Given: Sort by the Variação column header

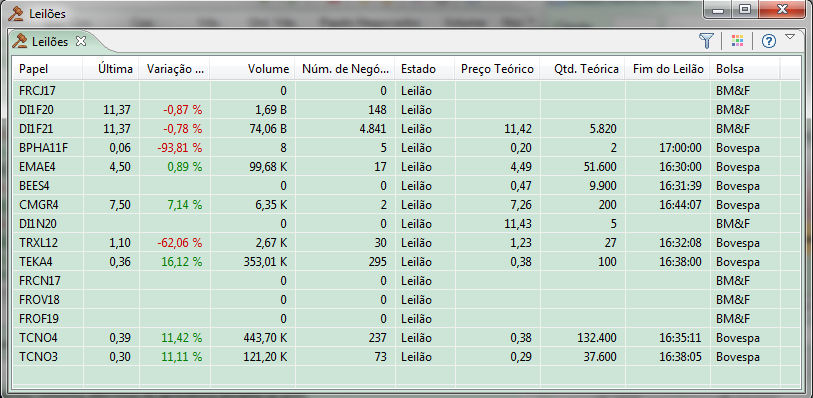Looking at the screenshot, I should pyautogui.click(x=174, y=69).
